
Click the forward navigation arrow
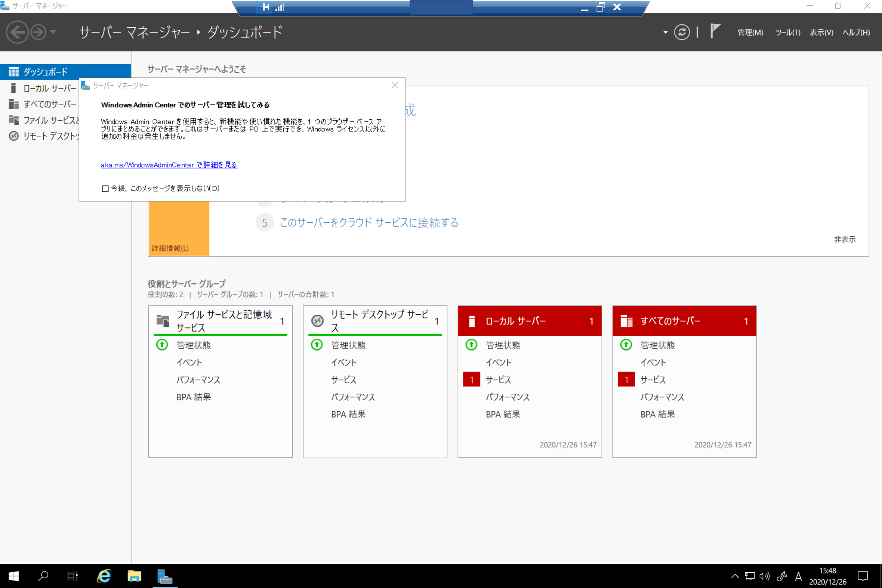tap(38, 32)
